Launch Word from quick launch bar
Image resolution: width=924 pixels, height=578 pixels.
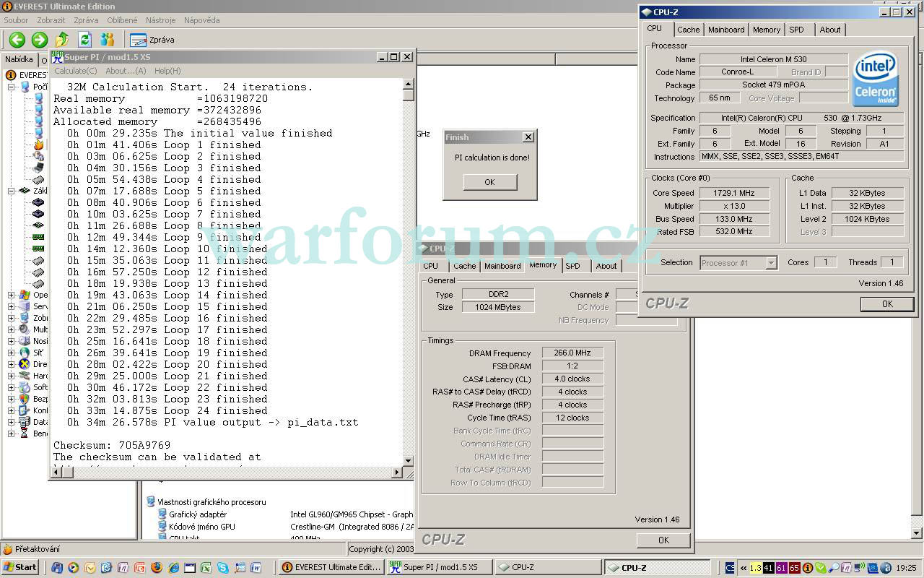[256, 568]
